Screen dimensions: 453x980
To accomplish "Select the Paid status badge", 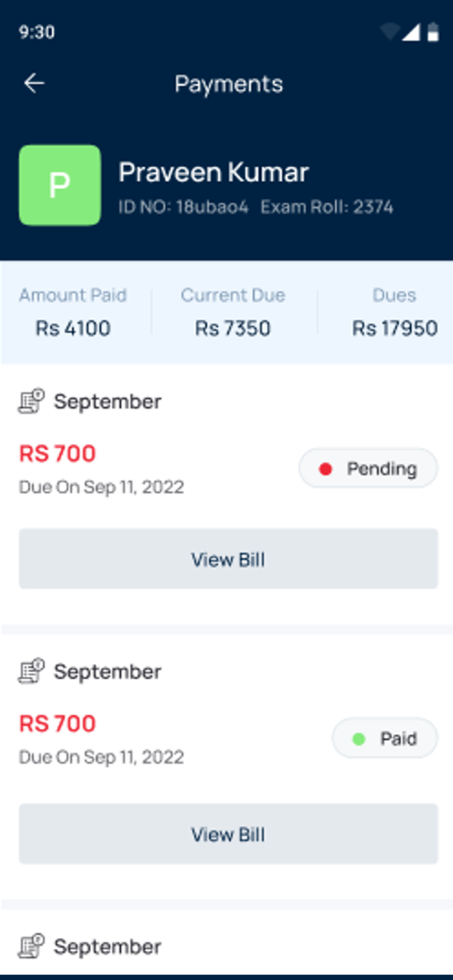I will click(x=385, y=739).
